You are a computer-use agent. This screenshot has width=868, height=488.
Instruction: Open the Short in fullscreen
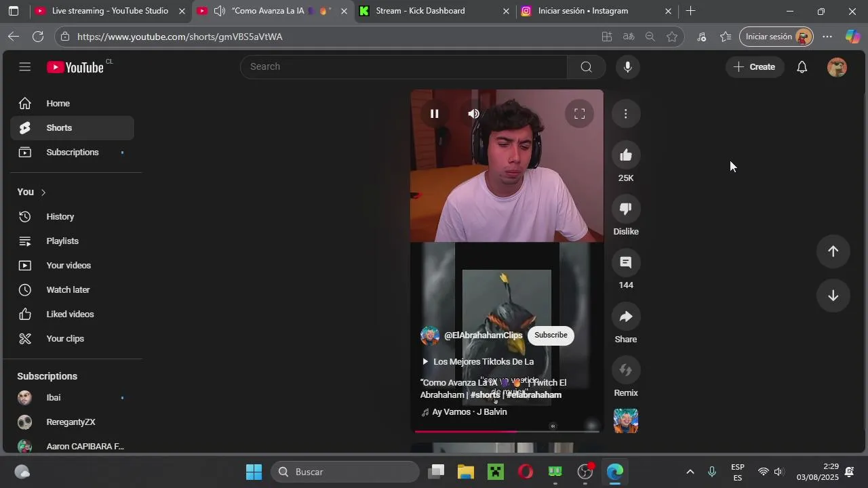click(x=580, y=114)
